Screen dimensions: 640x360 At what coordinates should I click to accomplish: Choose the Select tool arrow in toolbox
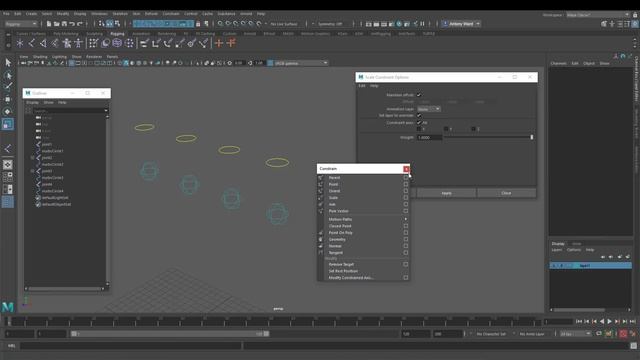click(x=8, y=62)
